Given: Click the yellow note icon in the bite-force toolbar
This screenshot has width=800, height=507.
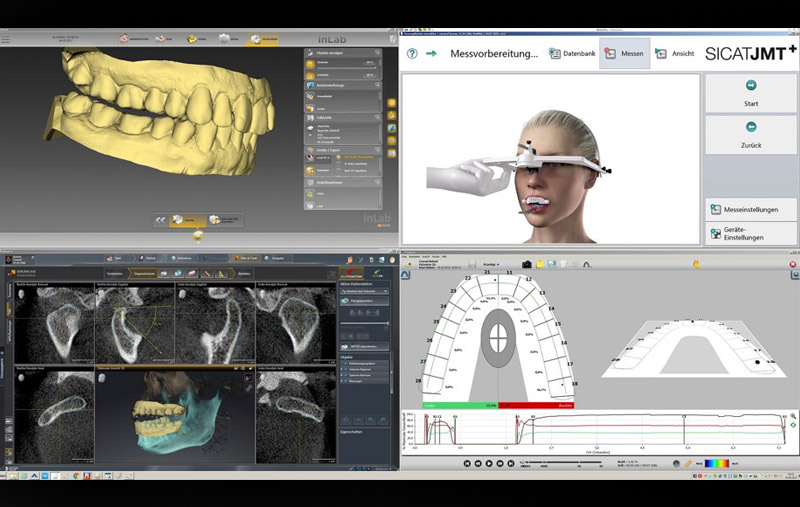Looking at the screenshot, I should [x=539, y=264].
